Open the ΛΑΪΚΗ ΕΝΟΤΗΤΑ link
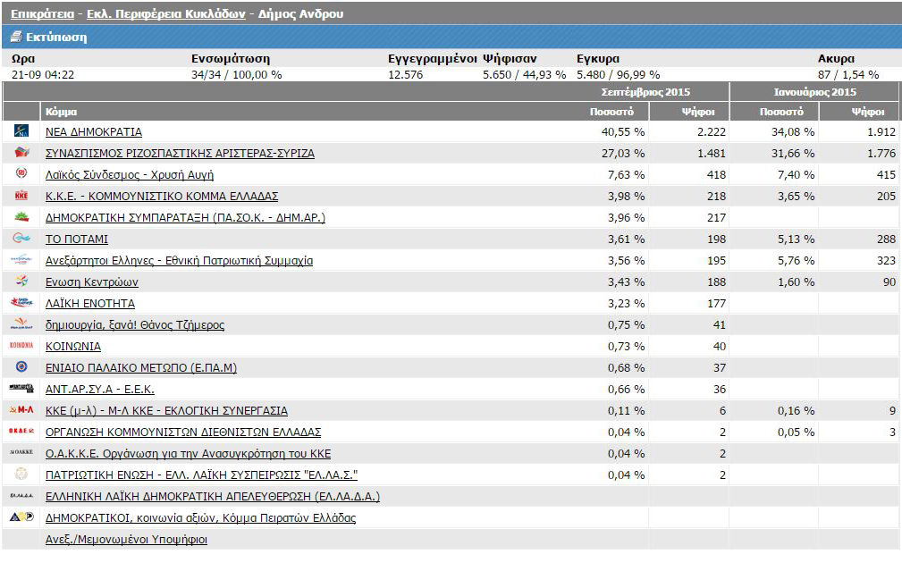The height and width of the screenshot is (588, 902). pyautogui.click(x=90, y=304)
